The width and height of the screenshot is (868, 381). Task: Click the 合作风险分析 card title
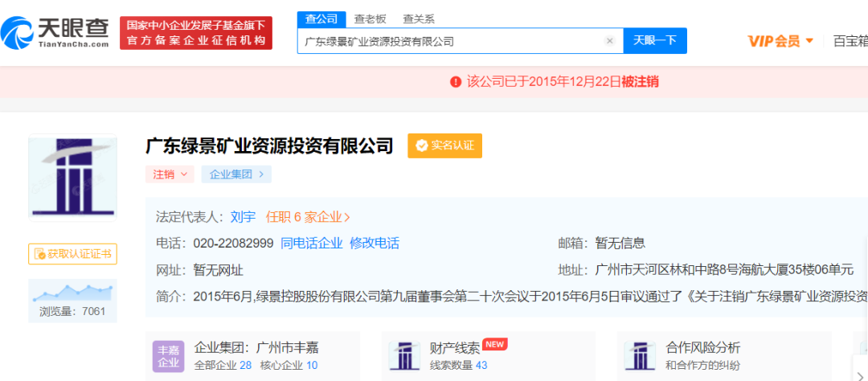[703, 348]
